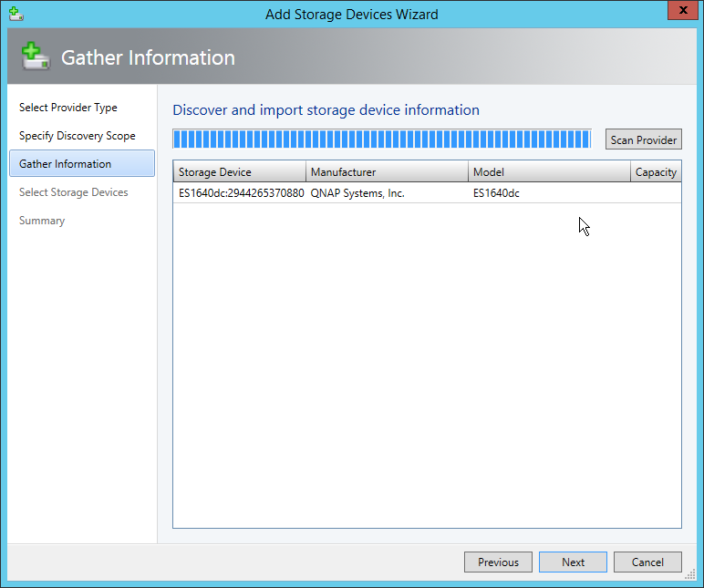Click the Summary step in sidebar
The height and width of the screenshot is (588, 704).
[x=42, y=221]
